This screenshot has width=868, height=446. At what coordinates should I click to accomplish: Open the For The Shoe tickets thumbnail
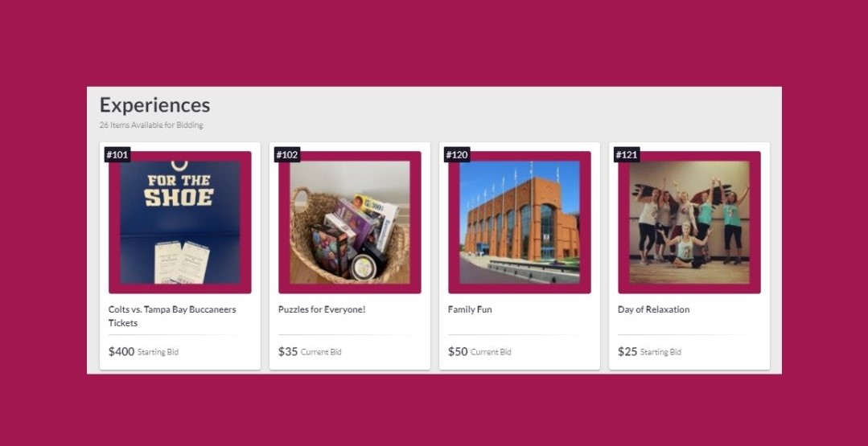tap(180, 222)
